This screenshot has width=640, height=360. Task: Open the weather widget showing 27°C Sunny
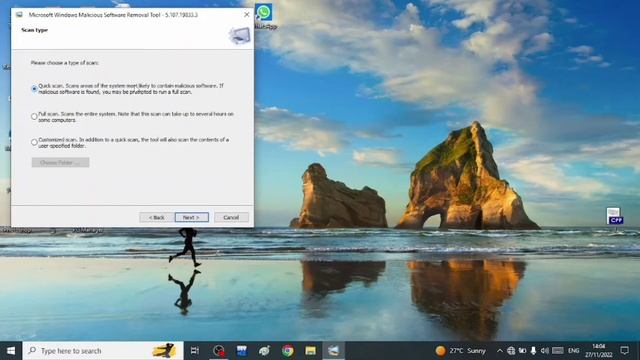click(x=460, y=351)
